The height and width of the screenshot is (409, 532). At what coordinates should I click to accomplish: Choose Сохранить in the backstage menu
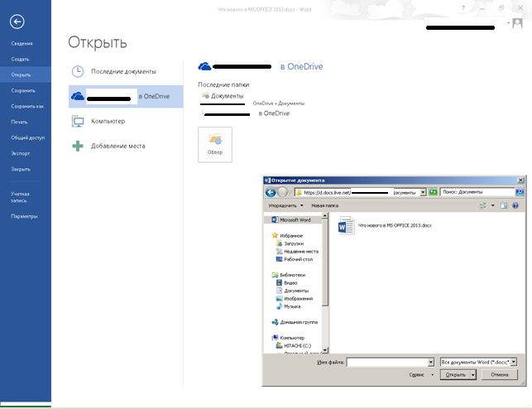click(23, 90)
